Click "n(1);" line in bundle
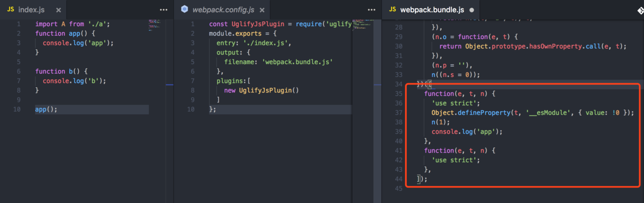 click(440, 122)
